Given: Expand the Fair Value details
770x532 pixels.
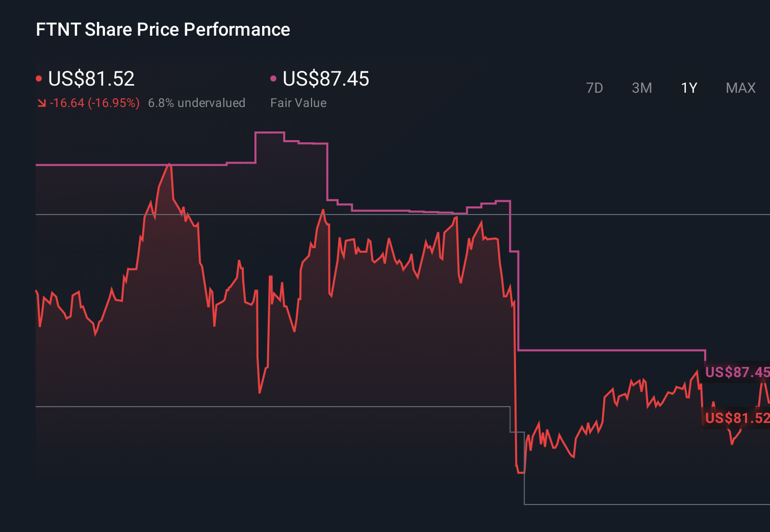Looking at the screenshot, I should point(298,103).
